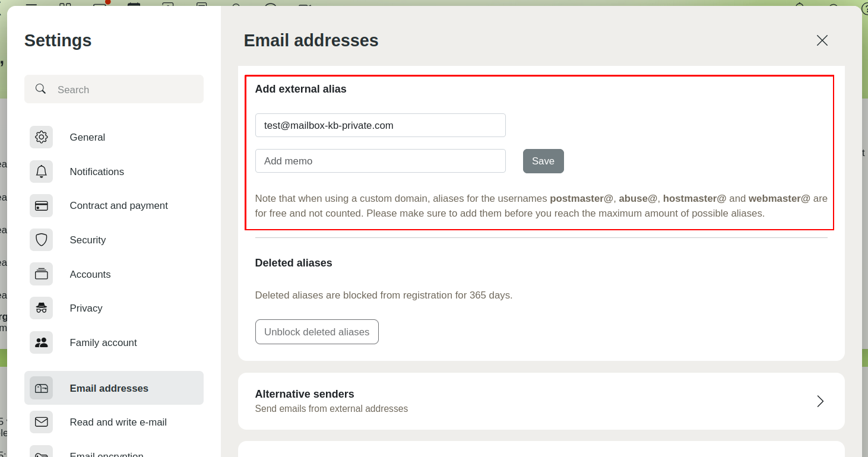868x457 pixels.
Task: Open the Alternative senders section title
Action: point(305,394)
